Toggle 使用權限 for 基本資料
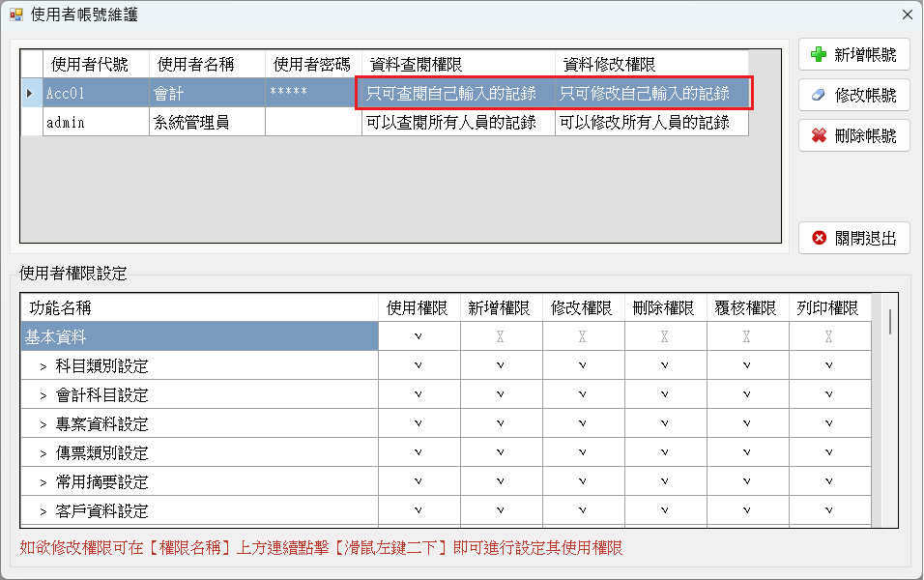Viewport: 924px width, 580px height. [419, 336]
